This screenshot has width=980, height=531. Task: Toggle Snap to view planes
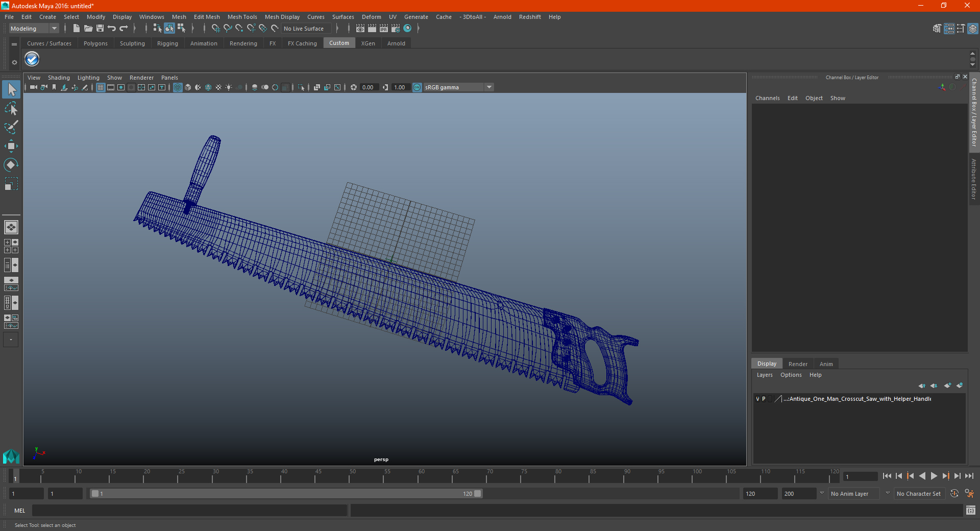263,29
